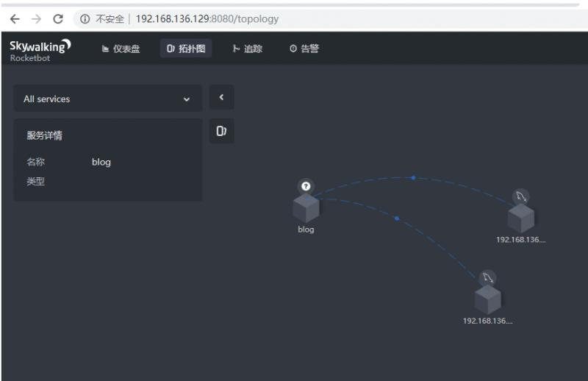Select the blog service cube node
This screenshot has width=588, height=381.
point(306,209)
